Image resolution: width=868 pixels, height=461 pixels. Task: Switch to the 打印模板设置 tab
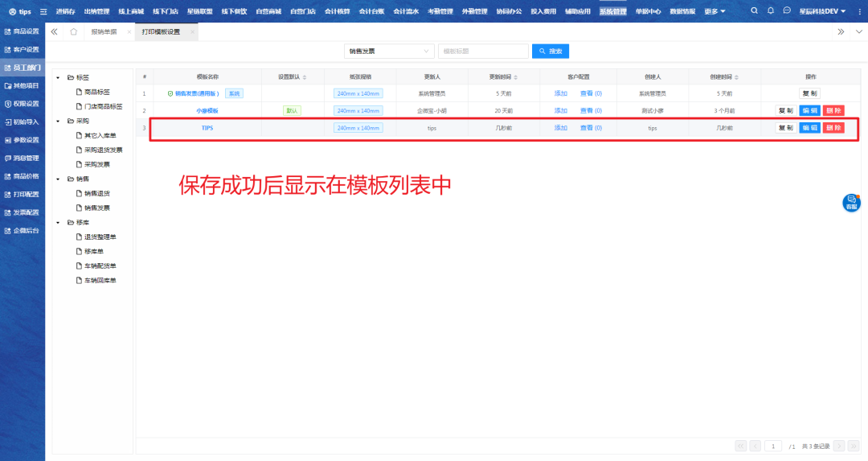161,31
